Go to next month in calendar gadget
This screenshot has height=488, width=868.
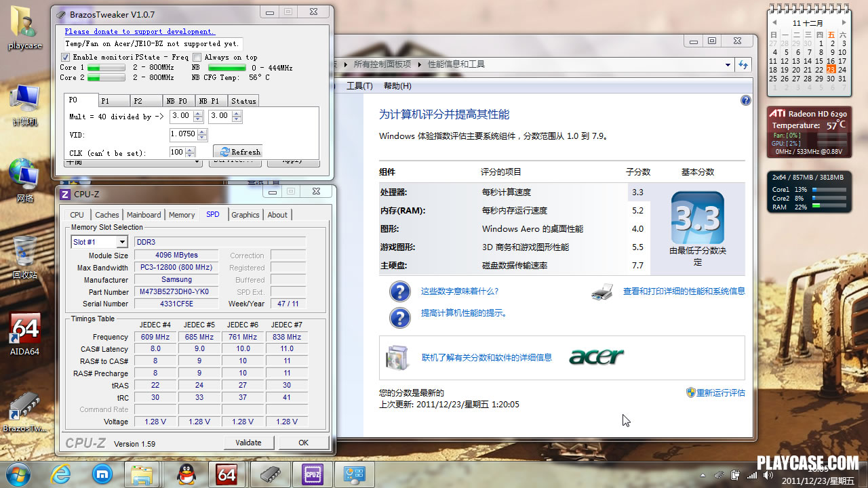(844, 22)
